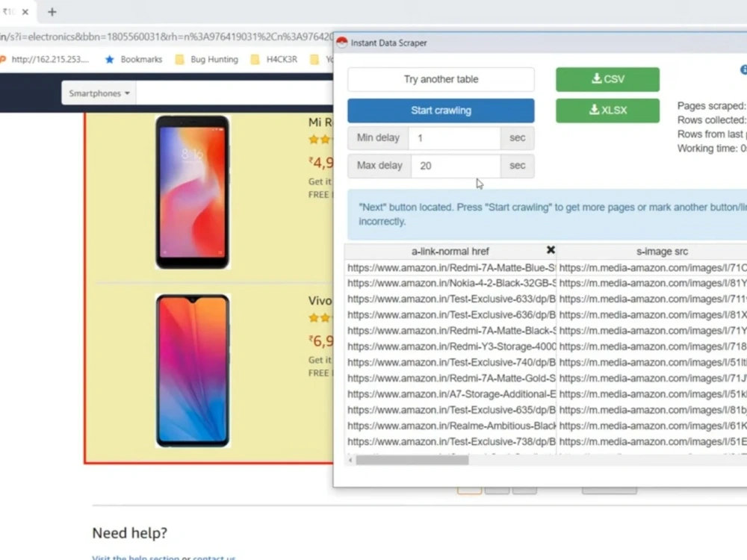Viewport: 747px width, 560px height.
Task: Click the Instant Data Scraper pokeball icon
Action: pos(341,43)
